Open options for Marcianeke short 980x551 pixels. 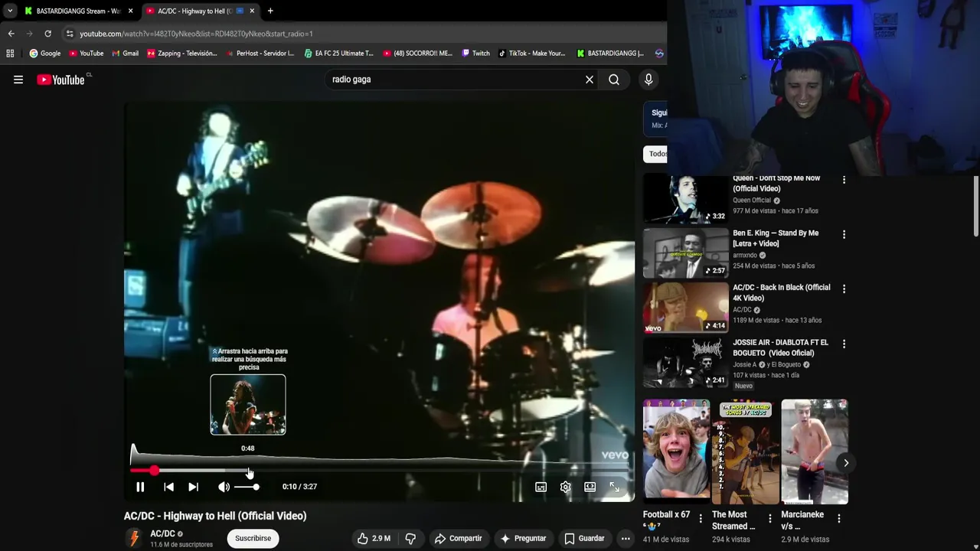click(x=838, y=519)
